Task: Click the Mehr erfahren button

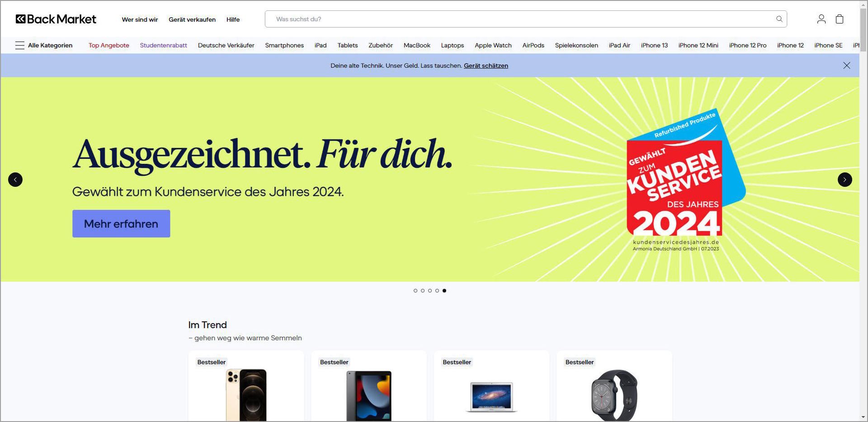Action: 121,223
